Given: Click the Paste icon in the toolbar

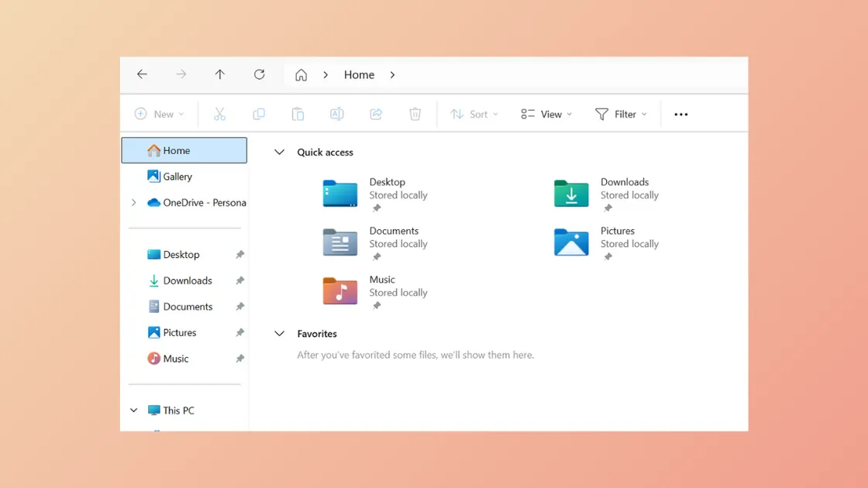Looking at the screenshot, I should pos(298,113).
